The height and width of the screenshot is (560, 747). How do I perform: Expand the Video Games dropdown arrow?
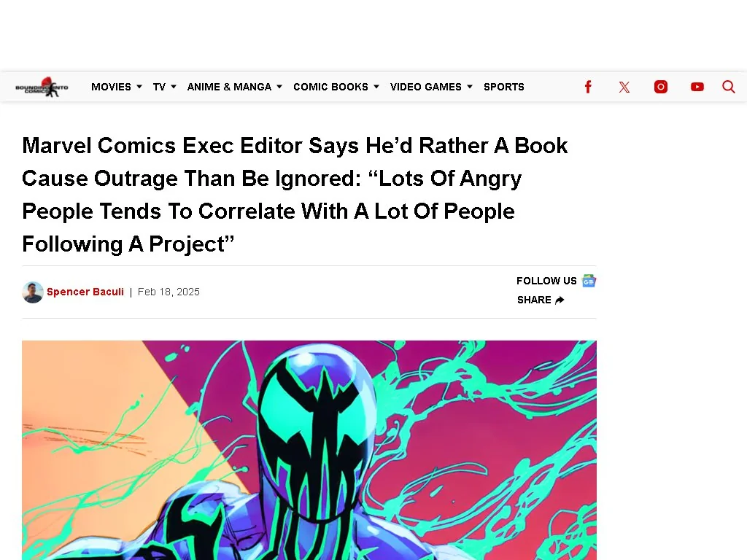(470, 87)
